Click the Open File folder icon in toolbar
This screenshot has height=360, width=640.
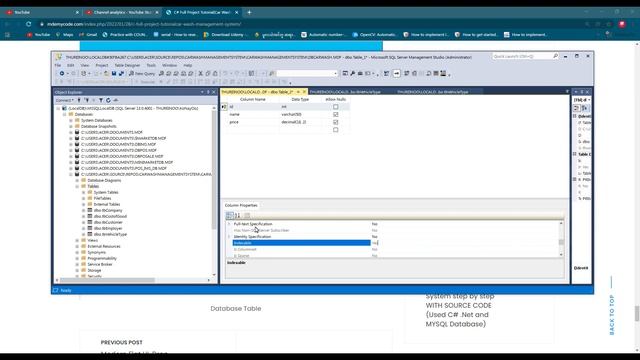click(x=106, y=73)
